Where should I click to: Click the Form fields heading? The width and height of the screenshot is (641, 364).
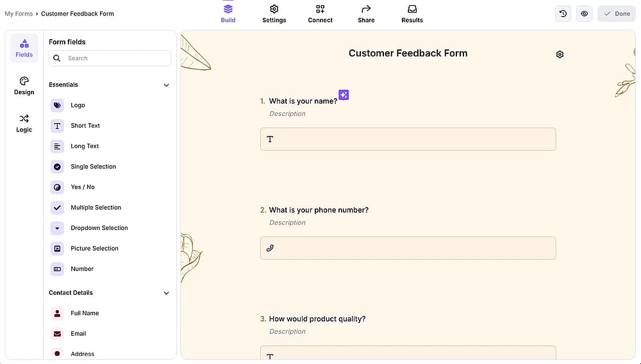point(67,42)
